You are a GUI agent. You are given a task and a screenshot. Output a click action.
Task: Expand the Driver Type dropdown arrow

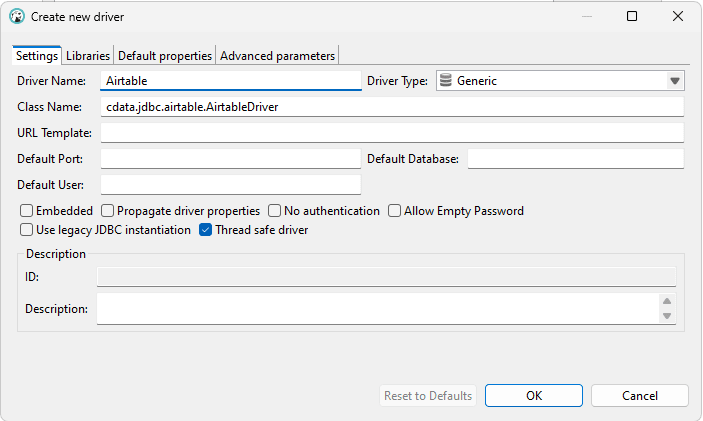[674, 81]
